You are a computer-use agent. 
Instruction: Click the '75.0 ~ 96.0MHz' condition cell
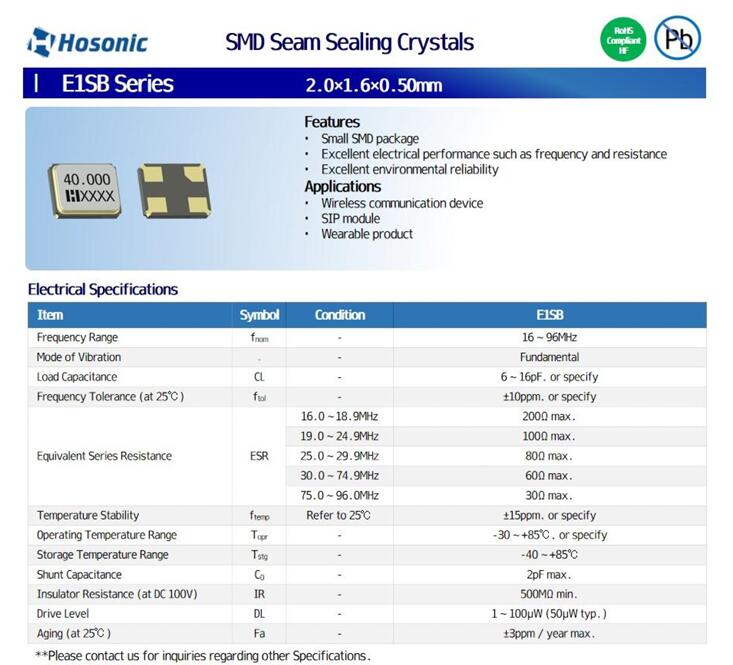click(339, 495)
